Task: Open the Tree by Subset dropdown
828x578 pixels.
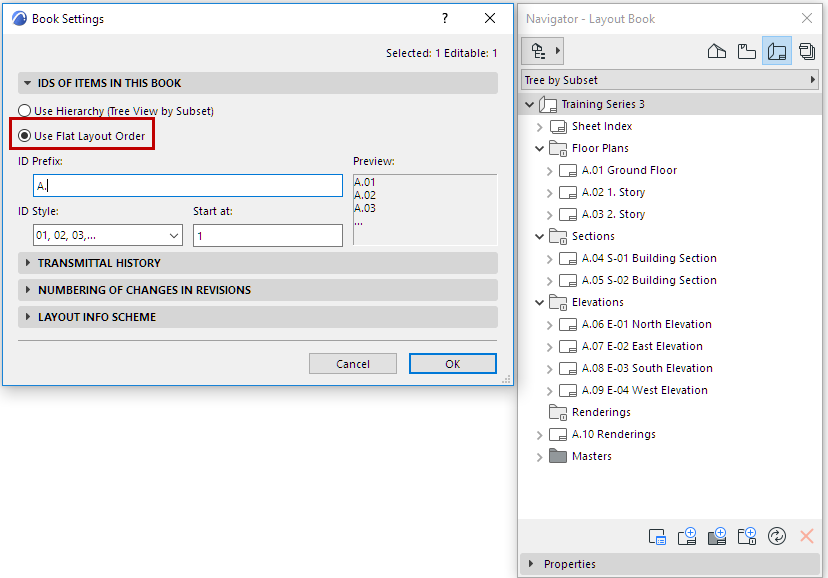Action: (x=670, y=80)
